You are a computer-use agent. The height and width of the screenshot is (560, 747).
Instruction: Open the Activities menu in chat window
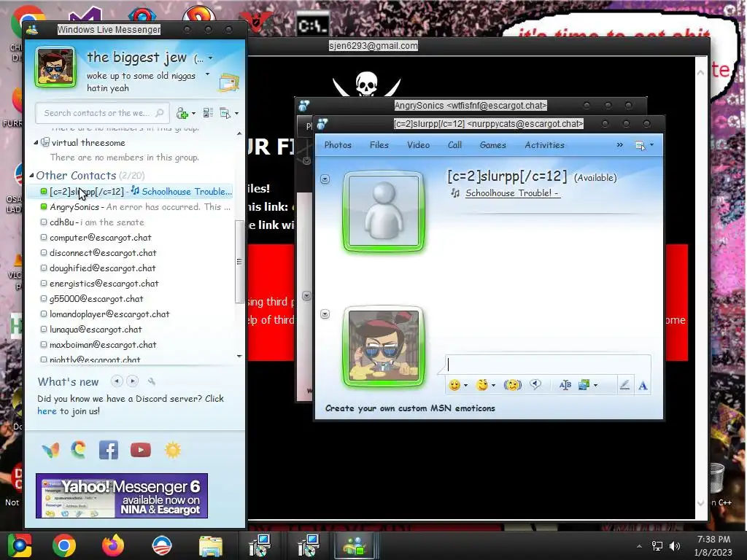[544, 145]
